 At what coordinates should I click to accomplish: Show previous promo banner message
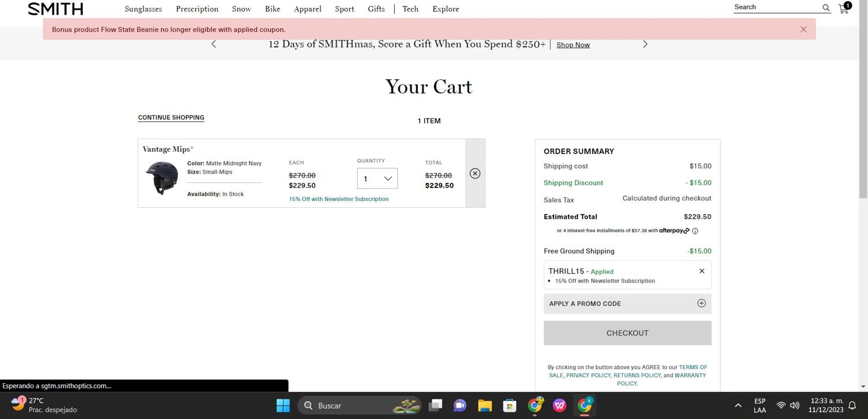pyautogui.click(x=214, y=44)
